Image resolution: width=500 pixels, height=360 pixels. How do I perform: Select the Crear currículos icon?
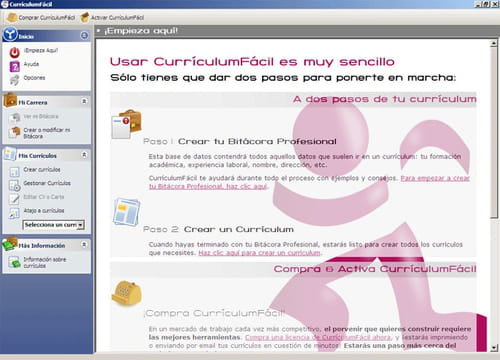[x=14, y=171]
